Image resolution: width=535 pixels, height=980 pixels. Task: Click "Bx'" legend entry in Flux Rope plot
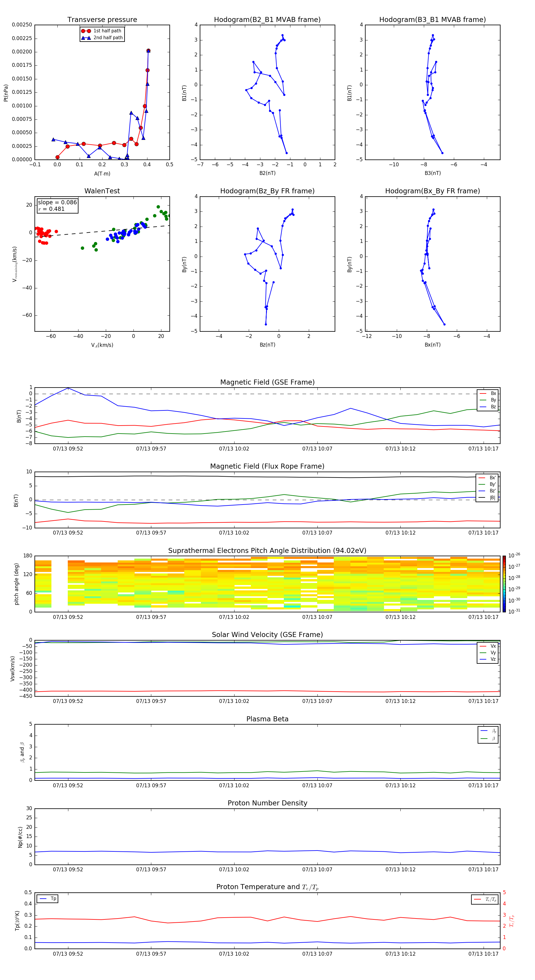point(487,478)
